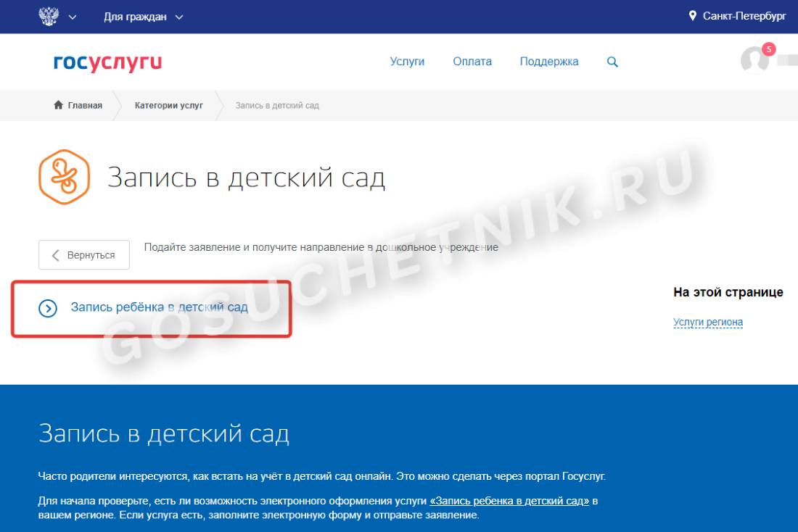Click the home icon in breadcrumbs
798x532 pixels.
tap(59, 105)
